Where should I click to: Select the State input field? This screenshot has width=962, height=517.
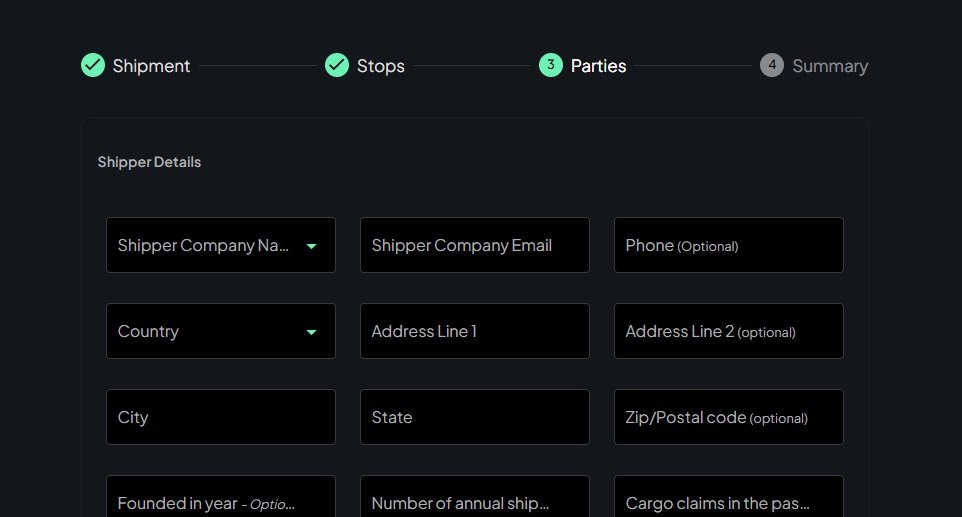point(475,417)
